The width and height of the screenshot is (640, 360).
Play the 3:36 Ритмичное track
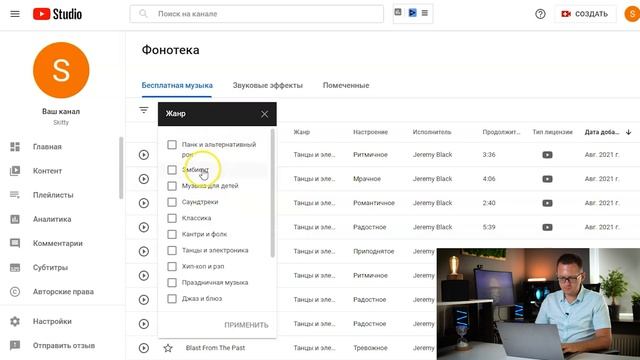click(x=144, y=155)
